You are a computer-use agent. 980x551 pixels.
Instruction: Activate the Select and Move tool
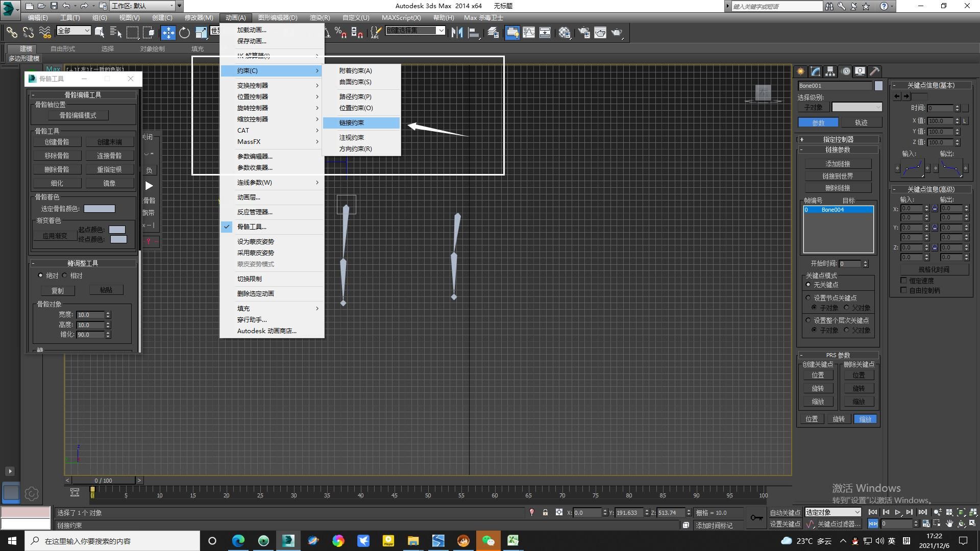click(168, 33)
